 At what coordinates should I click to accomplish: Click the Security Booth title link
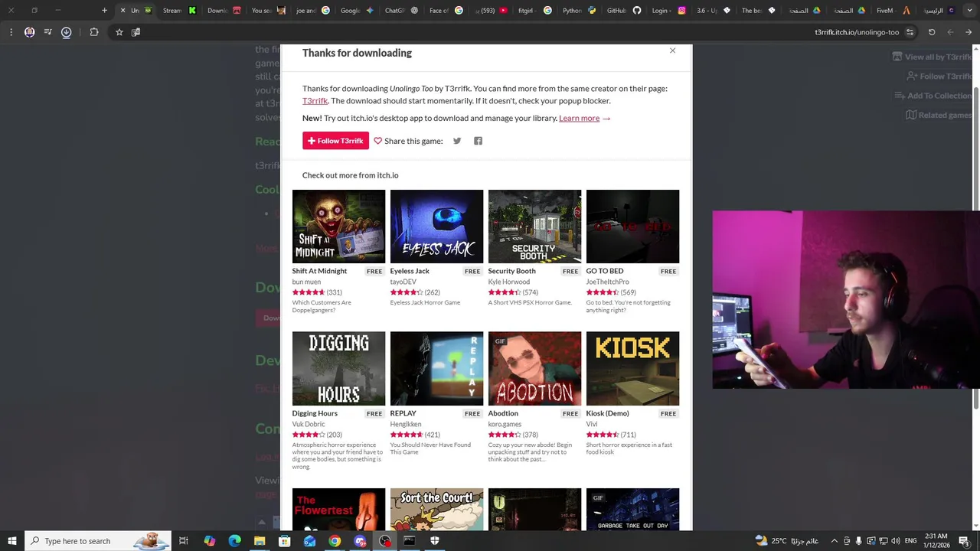511,271
